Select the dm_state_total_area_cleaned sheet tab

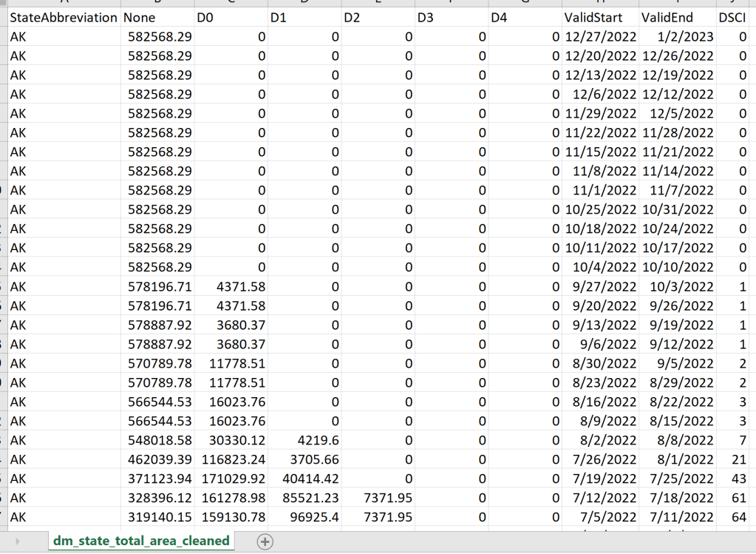[140, 541]
